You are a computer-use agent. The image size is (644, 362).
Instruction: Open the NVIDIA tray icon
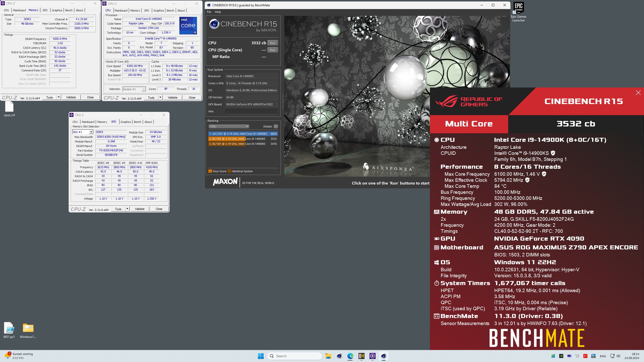click(561, 356)
